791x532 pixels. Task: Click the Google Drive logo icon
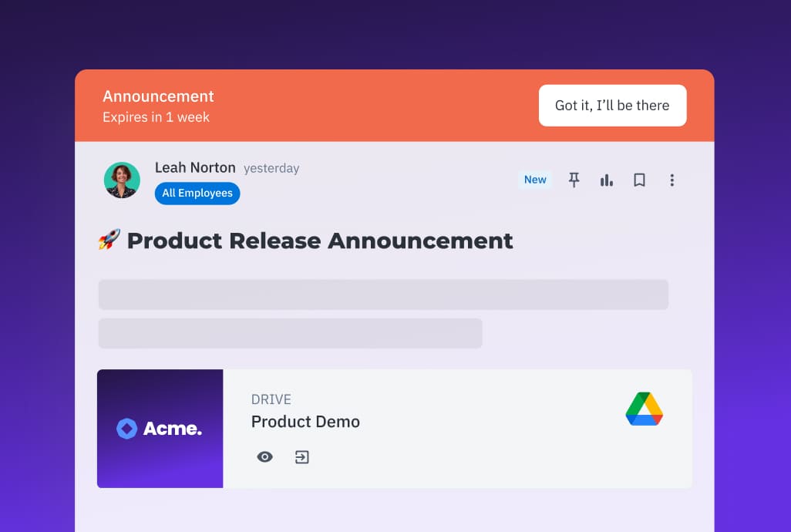point(644,409)
